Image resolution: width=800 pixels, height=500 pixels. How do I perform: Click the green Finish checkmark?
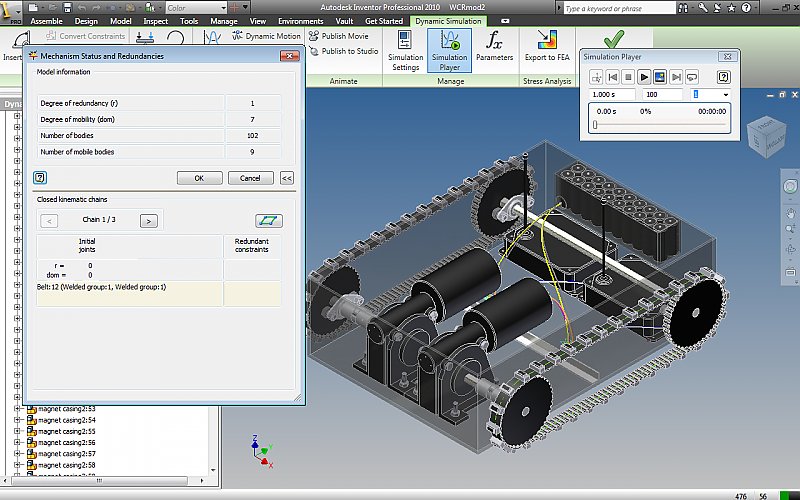[x=613, y=39]
